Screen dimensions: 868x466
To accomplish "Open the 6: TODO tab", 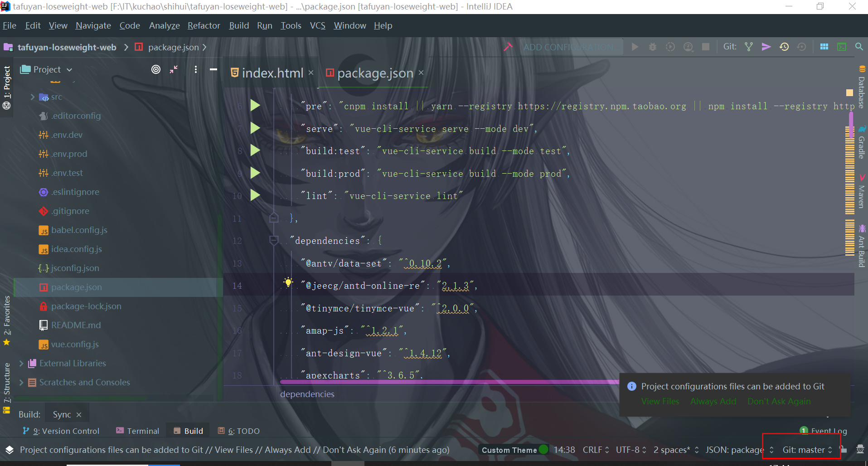I will tap(239, 431).
